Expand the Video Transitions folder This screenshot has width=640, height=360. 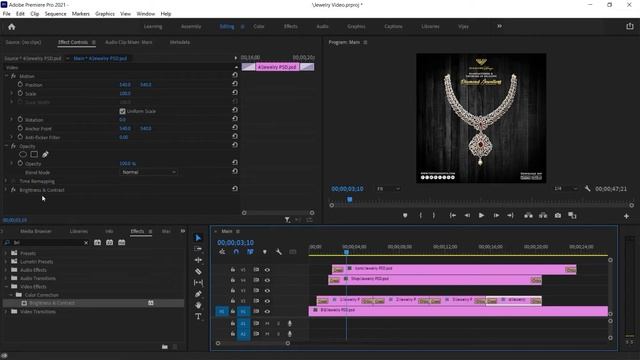6,311
